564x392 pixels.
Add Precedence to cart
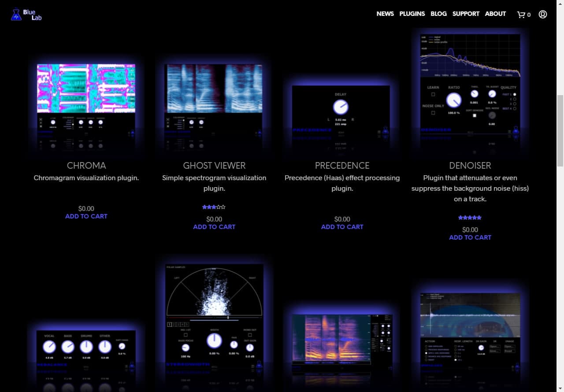click(x=342, y=227)
